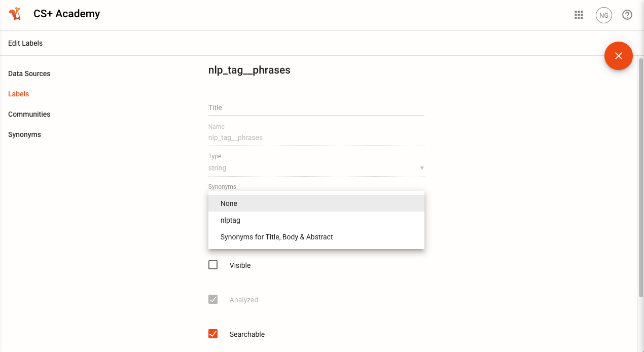
Task: Open Synonyms in sidebar
Action: [x=24, y=134]
